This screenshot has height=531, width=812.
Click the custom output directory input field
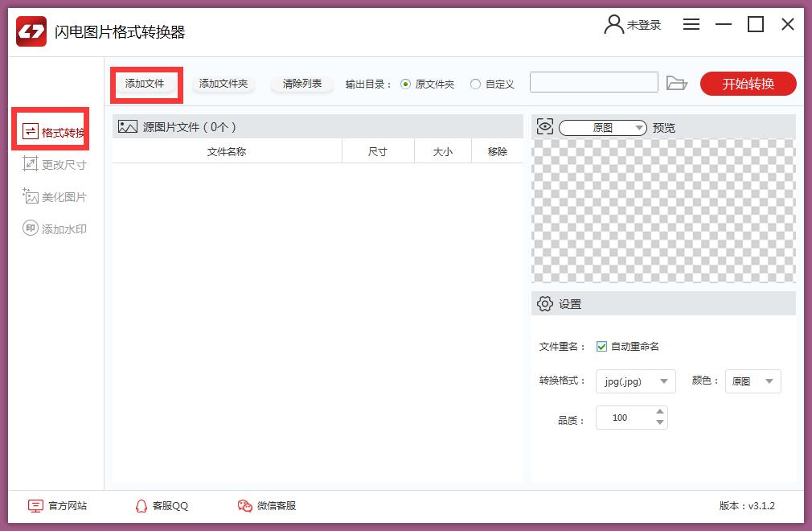594,82
